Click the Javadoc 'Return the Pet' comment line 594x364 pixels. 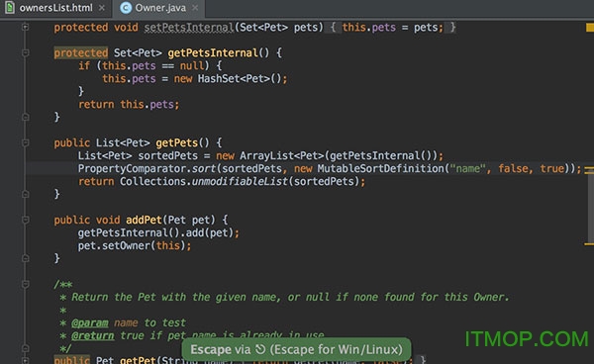click(290, 297)
